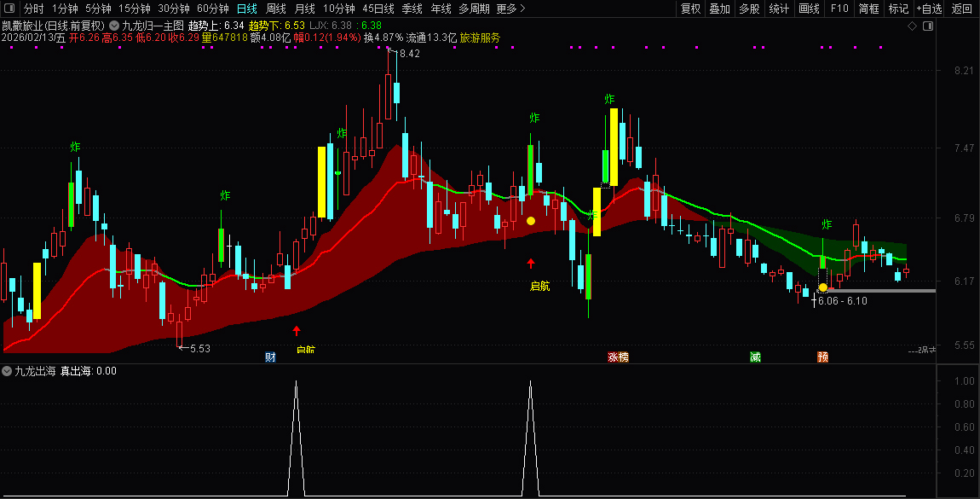Viewport: 980px width, 499px height.
Task: Click the window layout icon at top-left
Action: tap(9, 9)
